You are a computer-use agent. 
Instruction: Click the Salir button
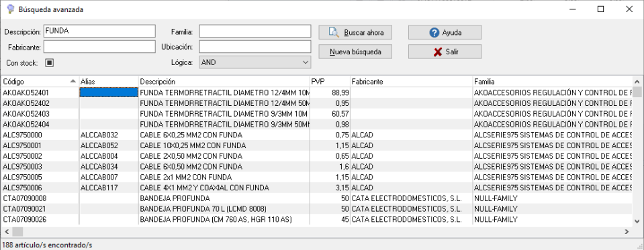click(x=445, y=52)
